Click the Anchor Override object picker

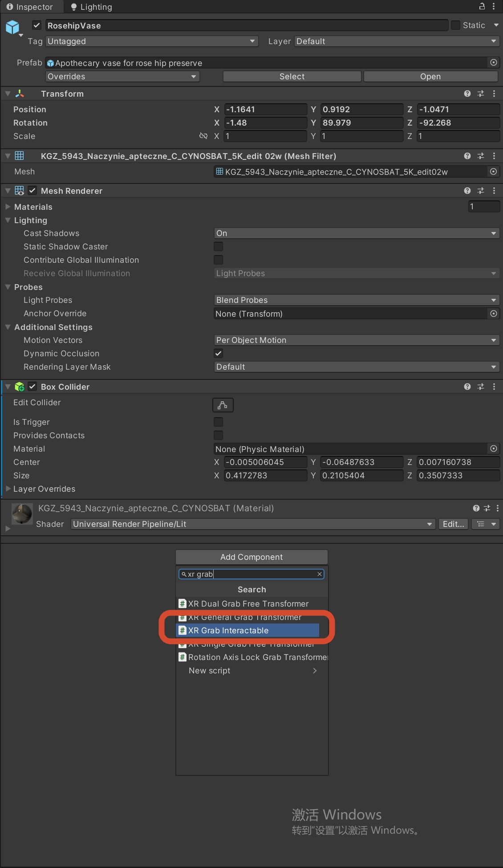(494, 314)
